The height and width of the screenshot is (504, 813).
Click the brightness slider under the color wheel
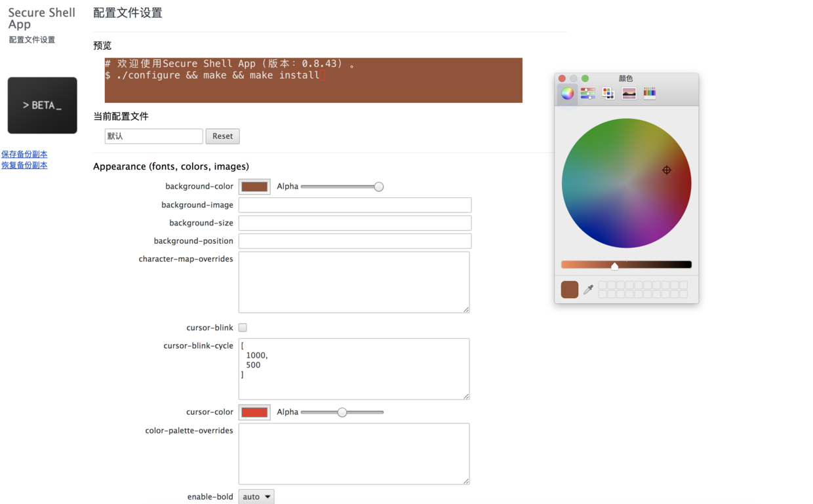pyautogui.click(x=626, y=265)
